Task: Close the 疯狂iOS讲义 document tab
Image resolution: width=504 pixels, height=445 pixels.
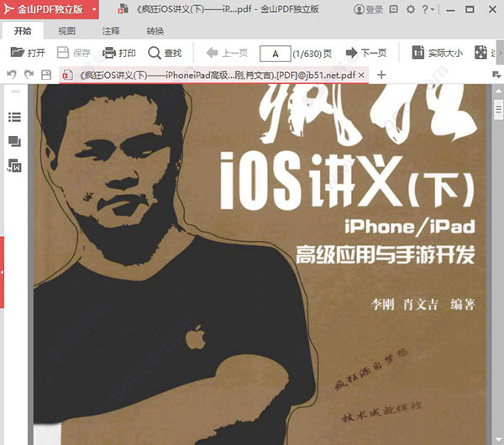Action: (x=361, y=75)
